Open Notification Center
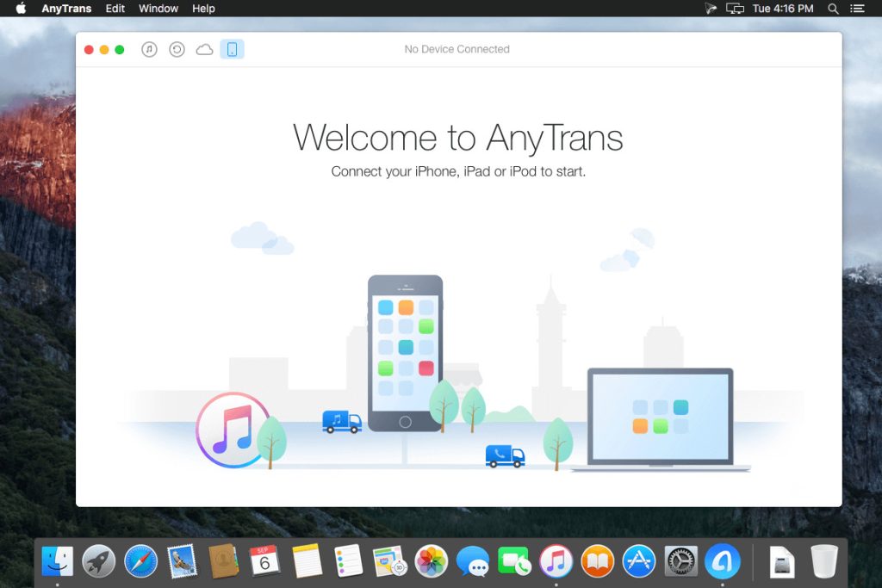Image resolution: width=882 pixels, height=588 pixels. point(858,9)
